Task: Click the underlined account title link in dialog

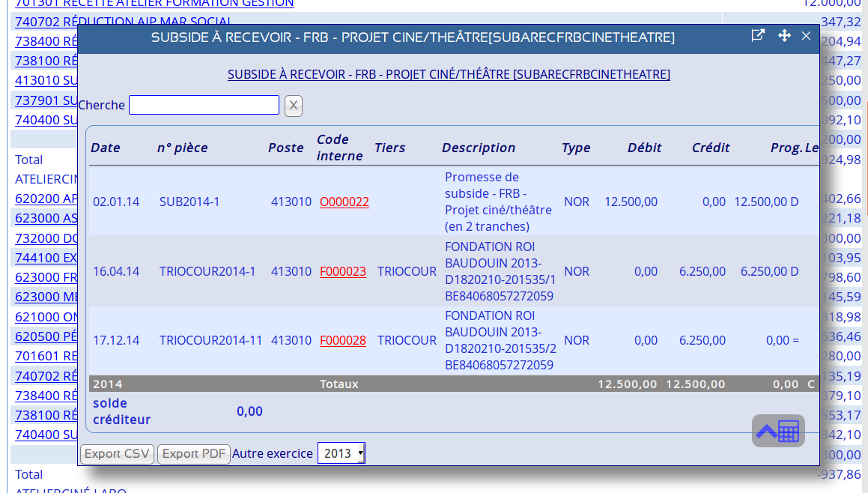Action: [x=449, y=74]
